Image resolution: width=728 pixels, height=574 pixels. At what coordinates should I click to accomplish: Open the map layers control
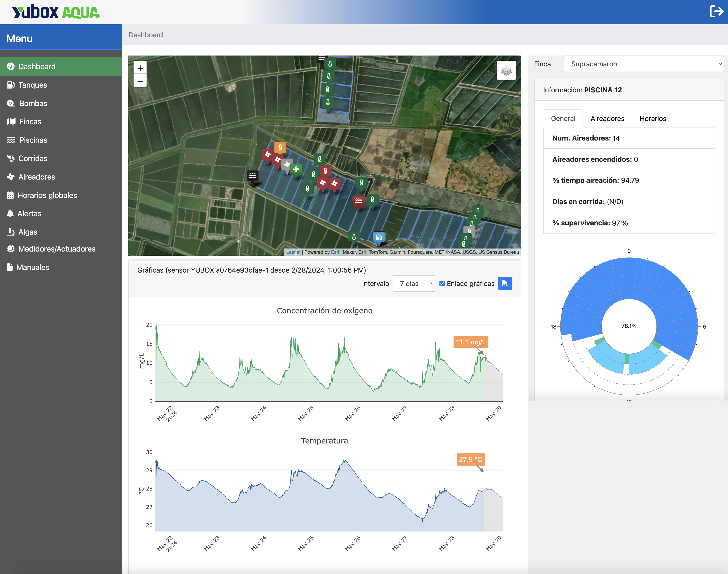point(506,70)
